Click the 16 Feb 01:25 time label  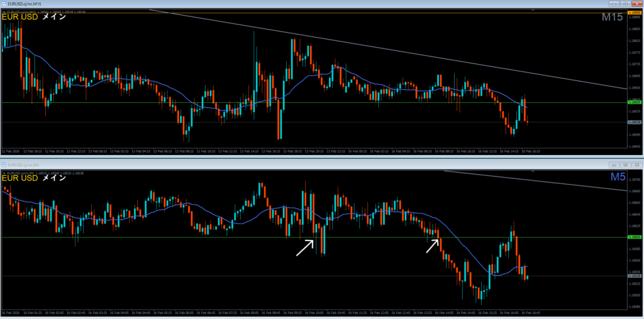(33, 313)
